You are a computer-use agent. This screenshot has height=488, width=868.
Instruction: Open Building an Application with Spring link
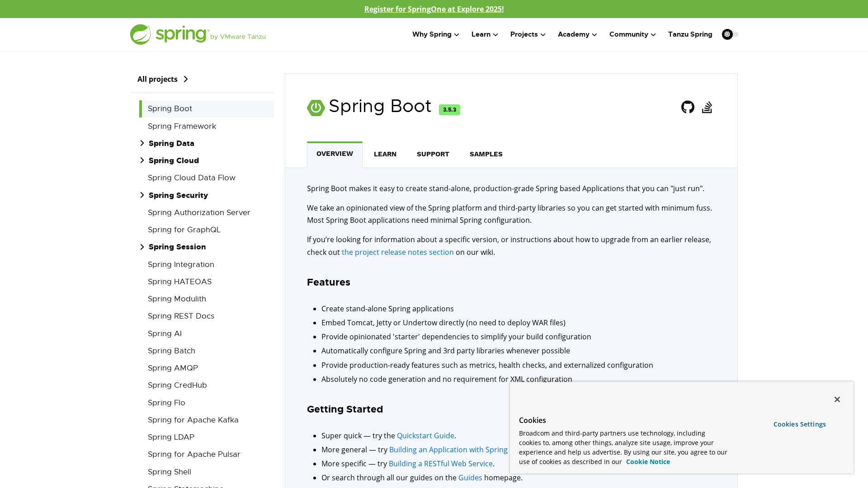[448, 450]
